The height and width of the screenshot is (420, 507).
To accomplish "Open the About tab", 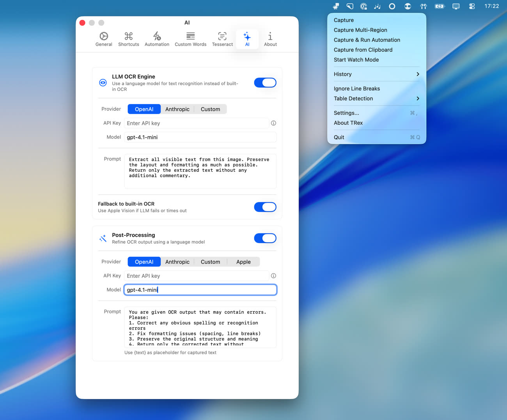I will (x=270, y=39).
